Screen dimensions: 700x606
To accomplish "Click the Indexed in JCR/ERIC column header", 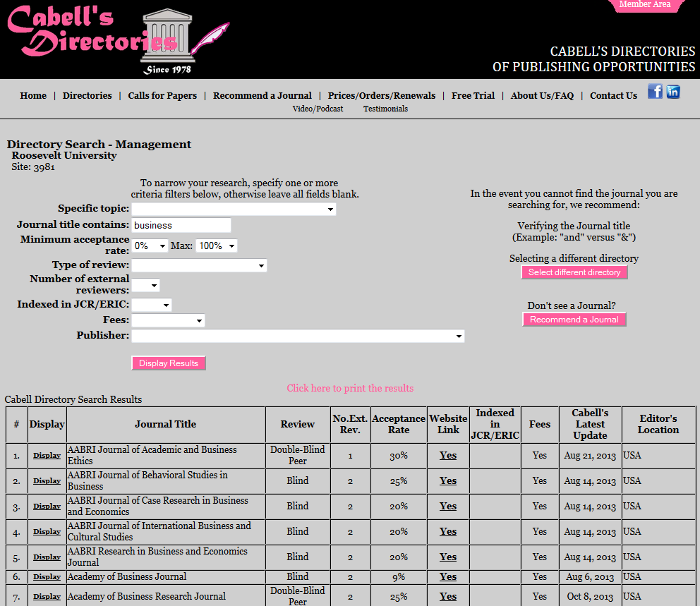I will [495, 425].
